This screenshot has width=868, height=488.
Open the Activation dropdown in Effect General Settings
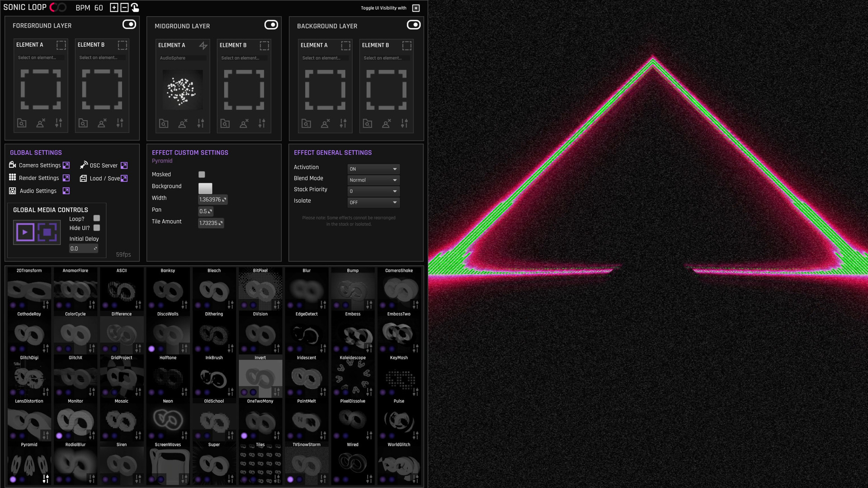tap(373, 169)
